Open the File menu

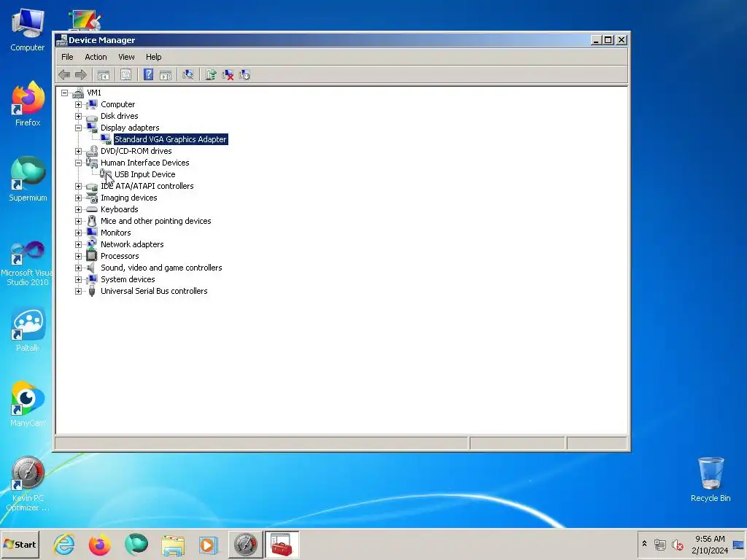coord(67,57)
